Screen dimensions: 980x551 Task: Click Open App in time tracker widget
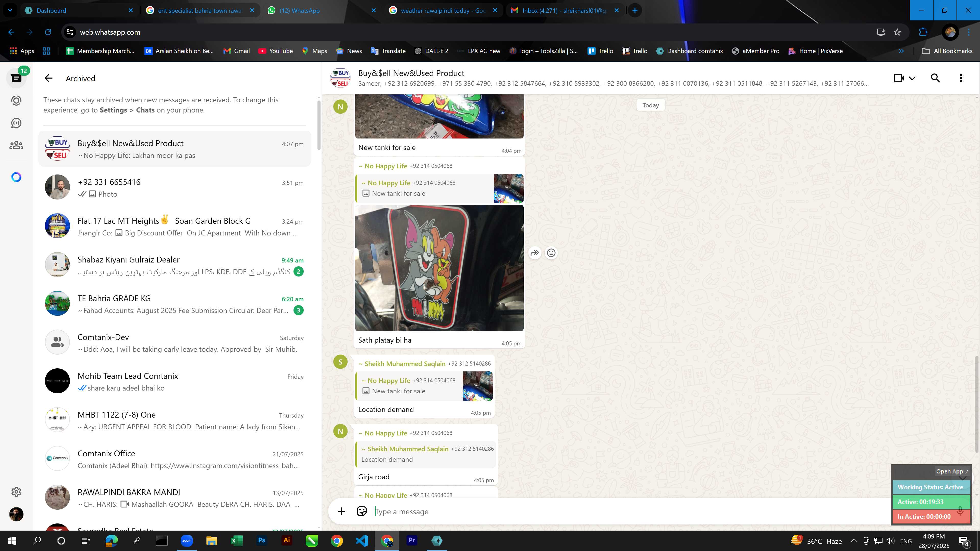point(952,471)
